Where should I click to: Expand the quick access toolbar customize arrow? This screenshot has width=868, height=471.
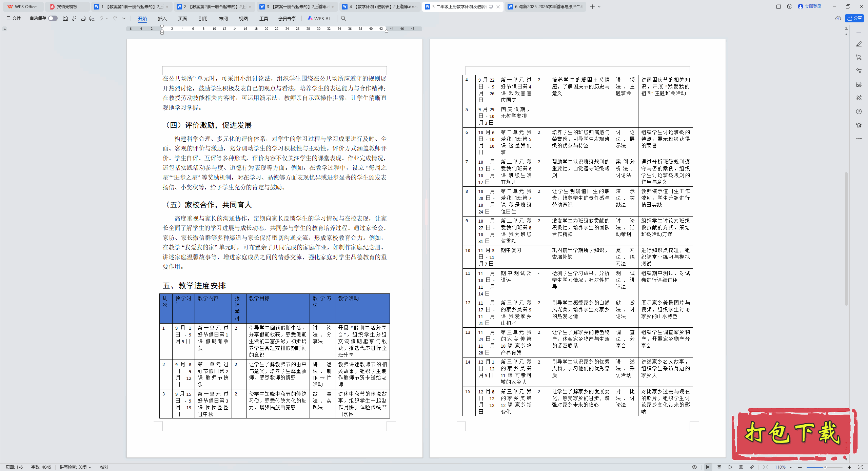coord(124,18)
